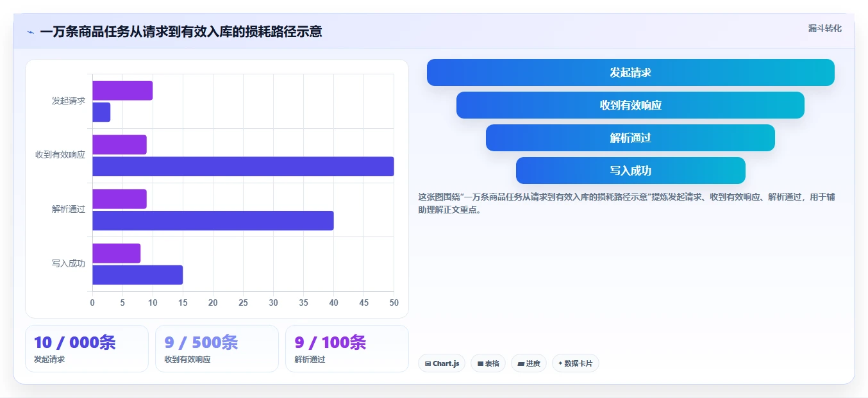The image size is (868, 398).
Task: Select the 数据卡片 tag chip
Action: click(575, 363)
